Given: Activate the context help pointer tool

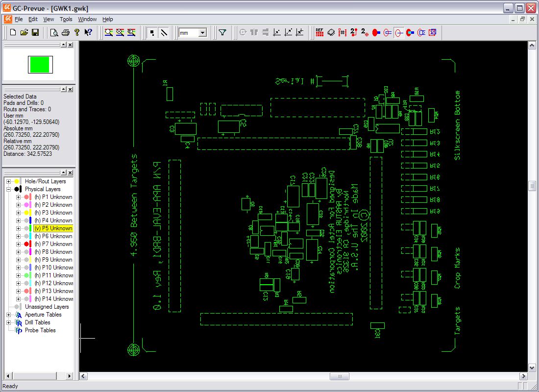Looking at the screenshot, I should [x=88, y=33].
